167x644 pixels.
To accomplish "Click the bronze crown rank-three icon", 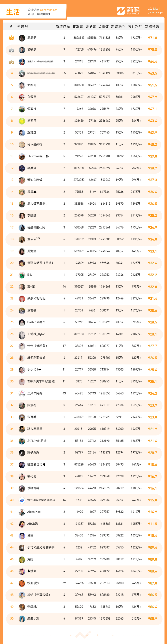I will pos(11,62).
